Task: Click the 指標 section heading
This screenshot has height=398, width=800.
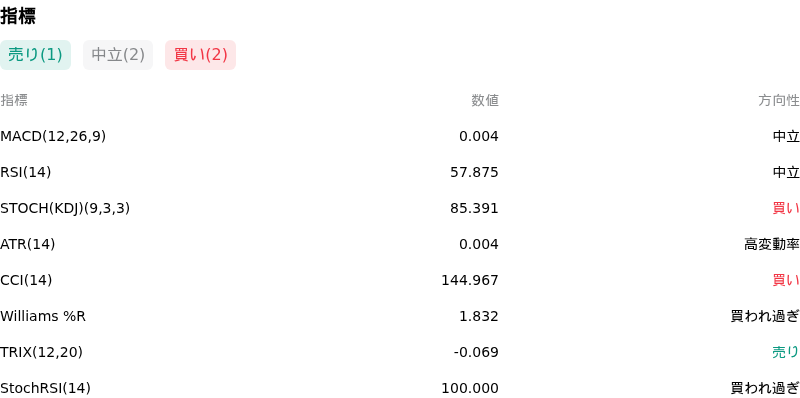Action: (x=18, y=16)
